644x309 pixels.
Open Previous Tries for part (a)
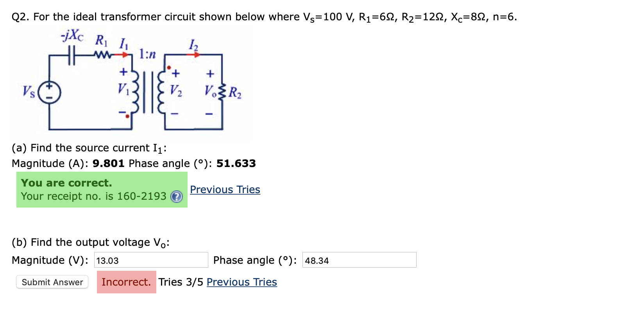(225, 190)
